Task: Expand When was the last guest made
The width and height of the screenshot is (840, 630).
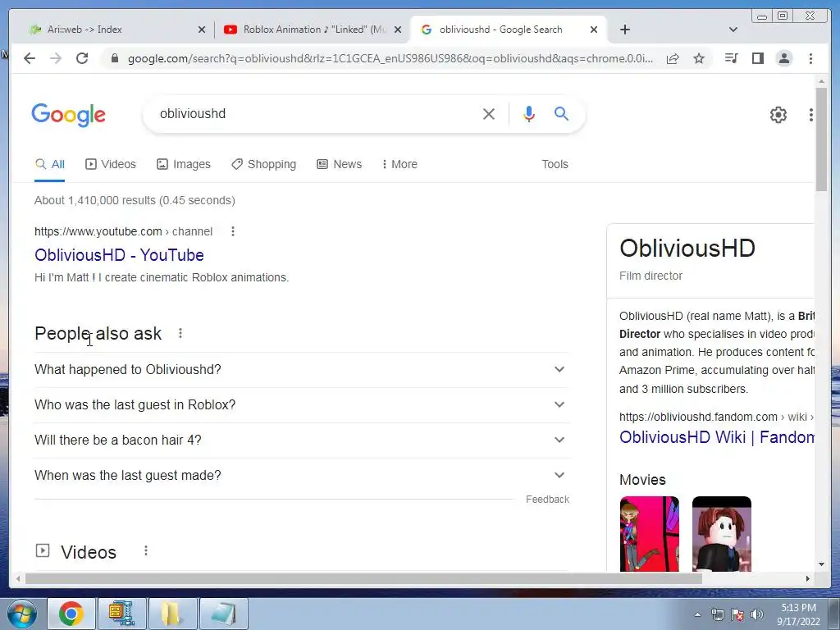Action: (302, 476)
